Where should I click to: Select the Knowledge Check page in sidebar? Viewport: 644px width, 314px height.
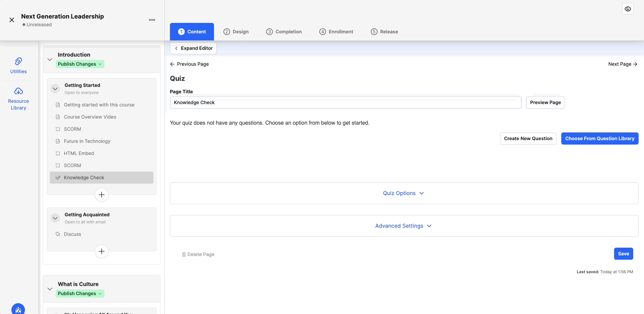83,178
